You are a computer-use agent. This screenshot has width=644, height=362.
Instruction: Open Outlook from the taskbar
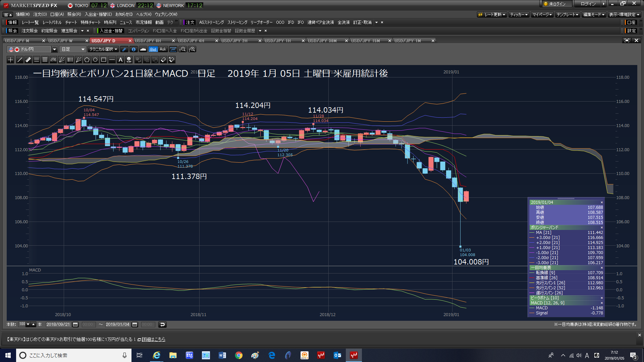(x=337, y=355)
